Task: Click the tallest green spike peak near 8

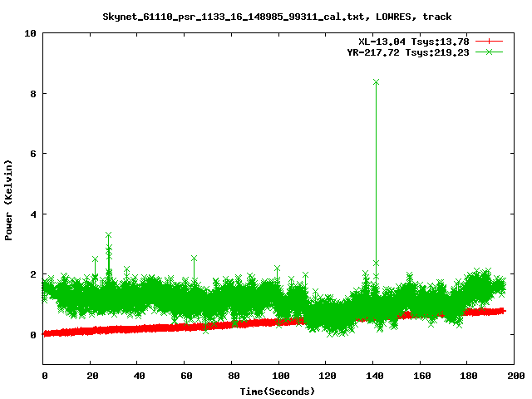Action: coord(377,81)
